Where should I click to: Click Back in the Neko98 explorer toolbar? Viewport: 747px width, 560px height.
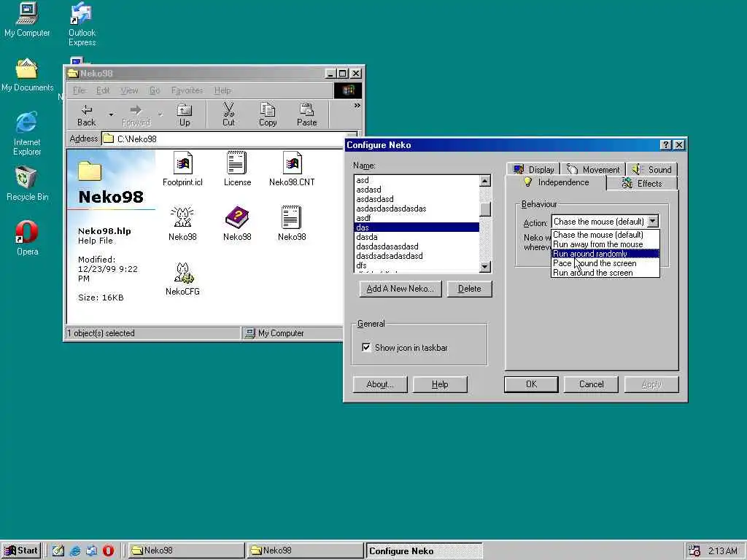86,115
